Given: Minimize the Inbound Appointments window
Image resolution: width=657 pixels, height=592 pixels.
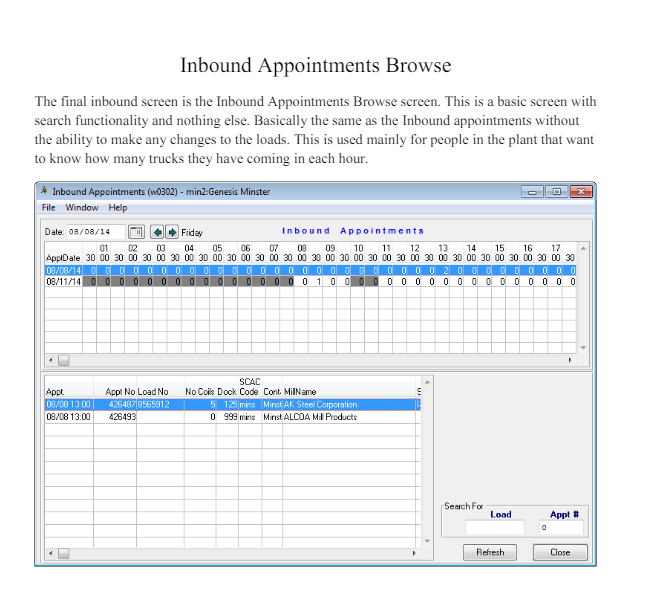Looking at the screenshot, I should coord(532,192).
